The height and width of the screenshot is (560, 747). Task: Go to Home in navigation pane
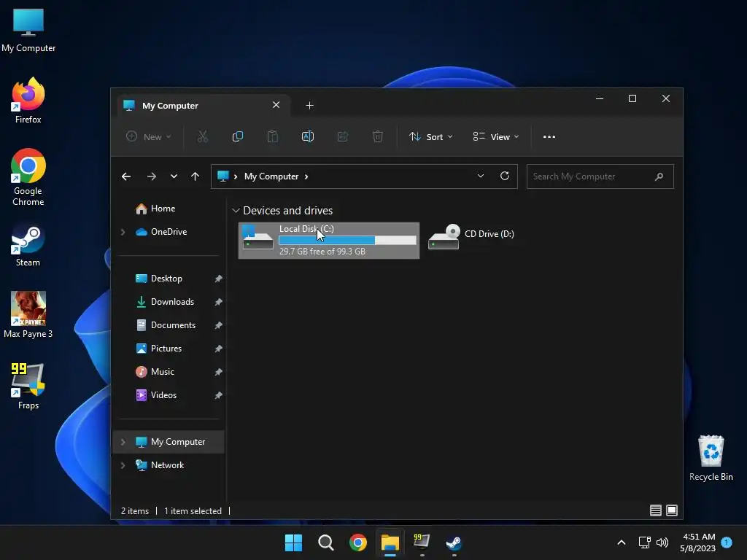[x=163, y=209]
